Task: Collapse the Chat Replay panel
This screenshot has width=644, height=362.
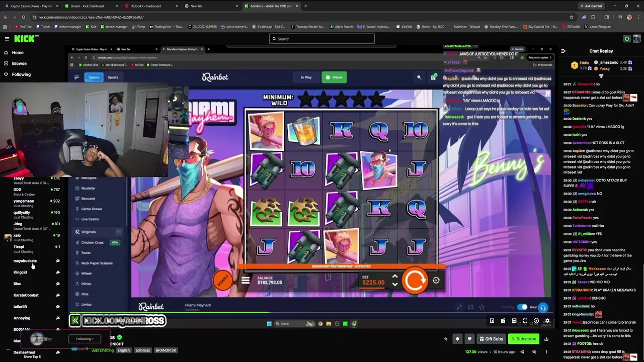Action: 563,51
